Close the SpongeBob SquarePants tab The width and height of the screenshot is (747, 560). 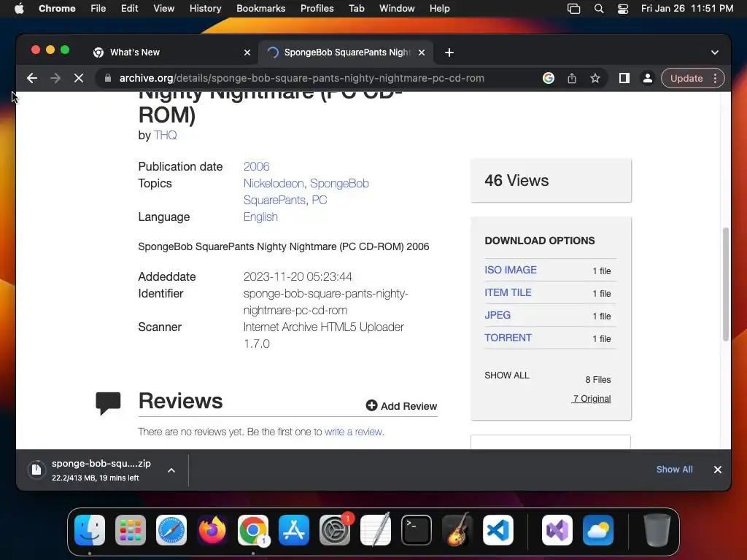point(421,52)
